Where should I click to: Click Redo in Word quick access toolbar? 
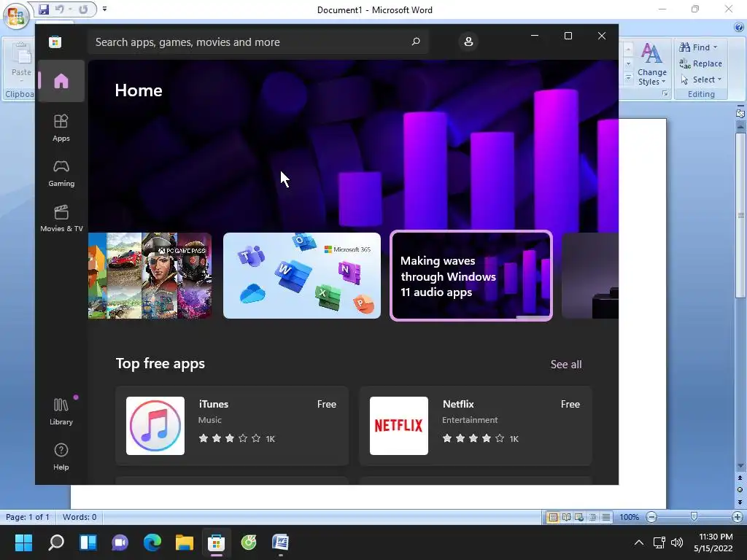click(83, 9)
